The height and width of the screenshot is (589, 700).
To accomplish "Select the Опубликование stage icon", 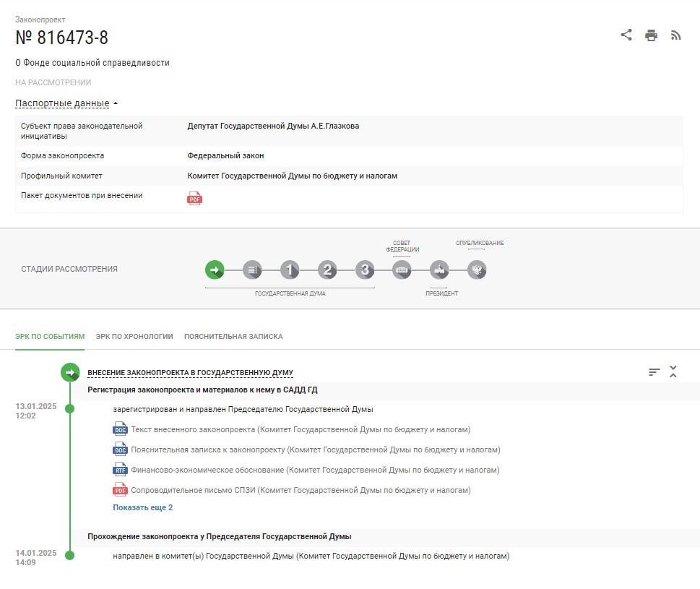I will [478, 270].
